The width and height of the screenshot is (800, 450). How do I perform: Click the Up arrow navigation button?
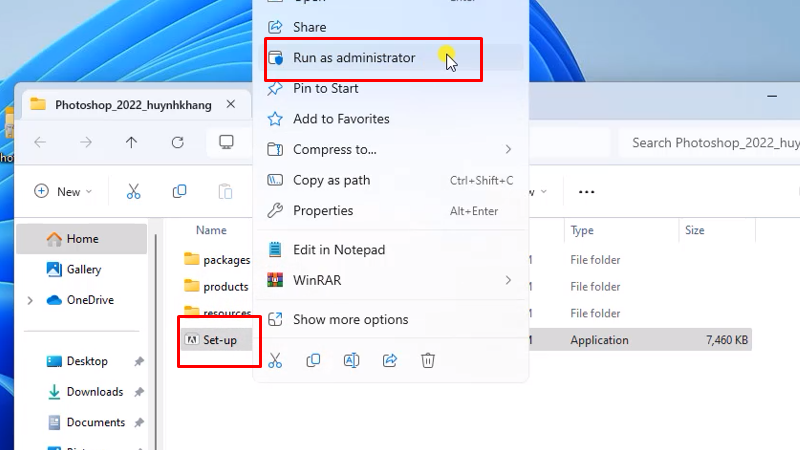[x=131, y=143]
